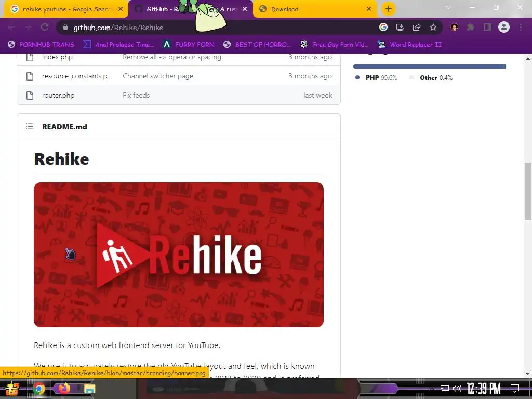Close the Google Search tab
532x399 pixels.
click(x=121, y=9)
